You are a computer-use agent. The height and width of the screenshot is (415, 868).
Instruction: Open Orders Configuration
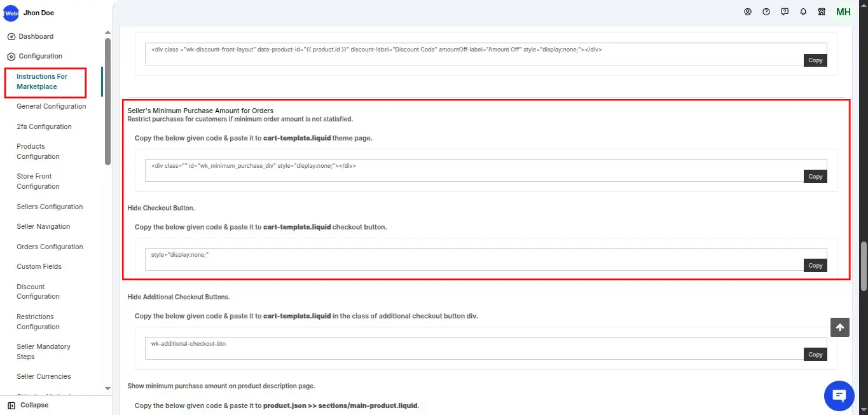point(50,247)
